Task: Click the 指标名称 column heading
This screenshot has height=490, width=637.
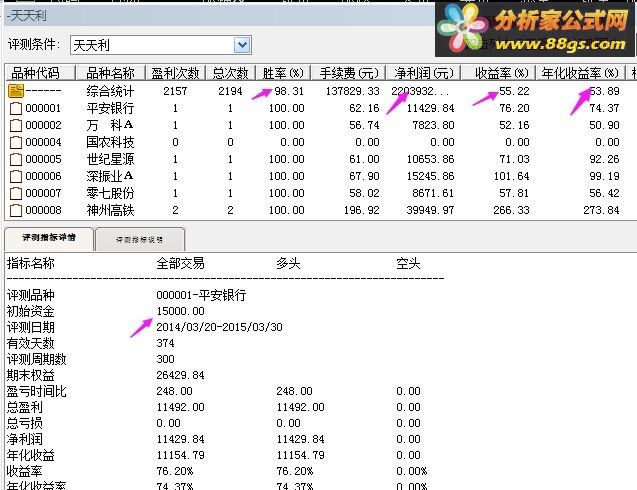Action: point(30,264)
